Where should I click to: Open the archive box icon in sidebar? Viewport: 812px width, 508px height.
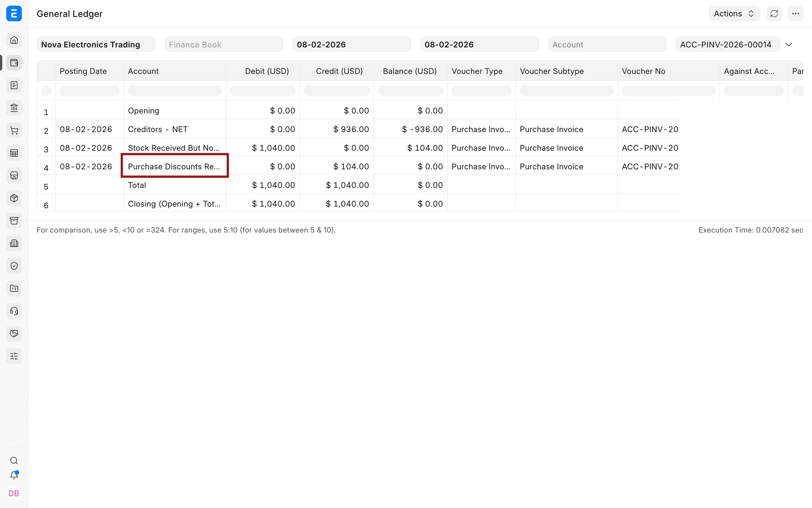[14, 221]
